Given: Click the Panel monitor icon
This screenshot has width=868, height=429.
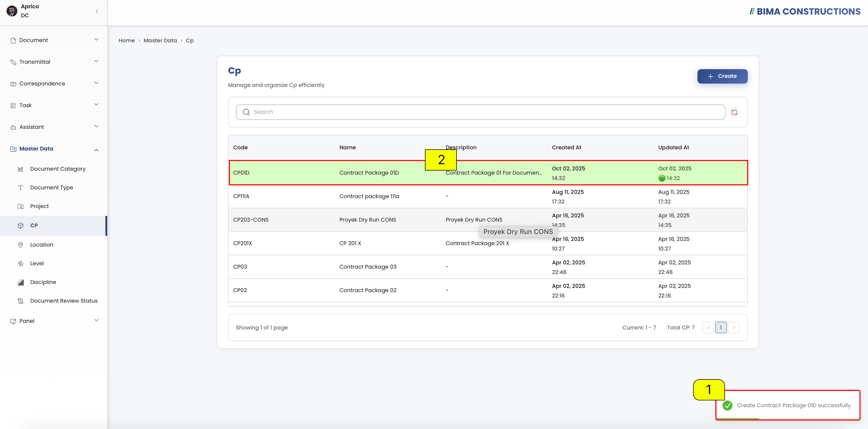Looking at the screenshot, I should click(13, 321).
